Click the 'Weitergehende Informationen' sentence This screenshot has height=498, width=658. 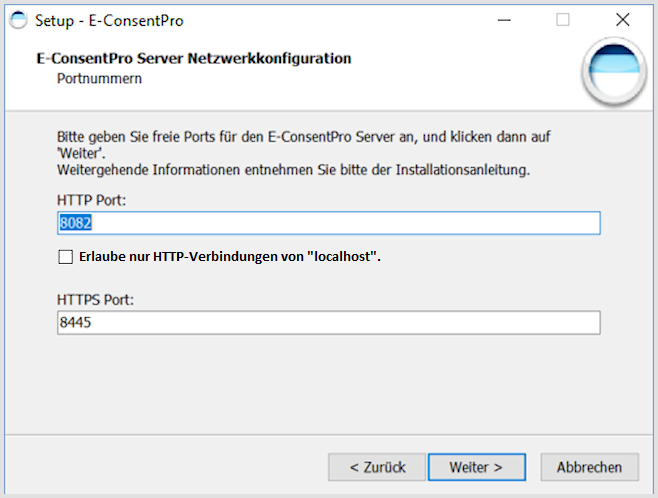point(293,170)
